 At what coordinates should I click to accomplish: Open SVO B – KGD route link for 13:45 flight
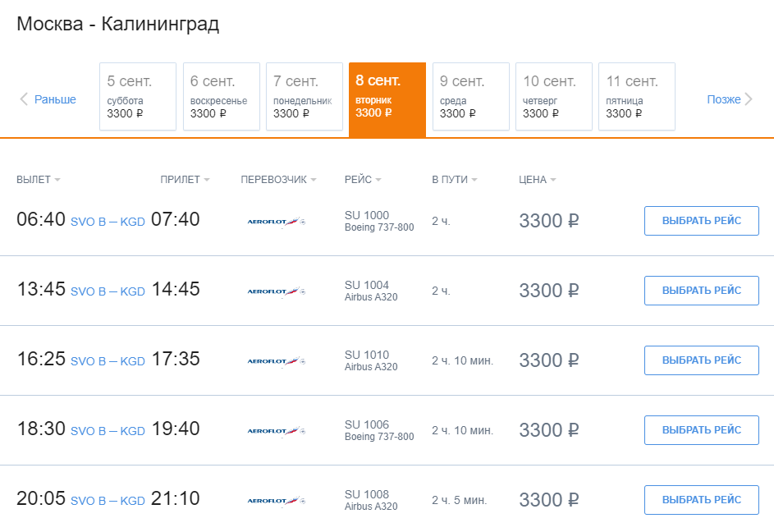tap(108, 291)
